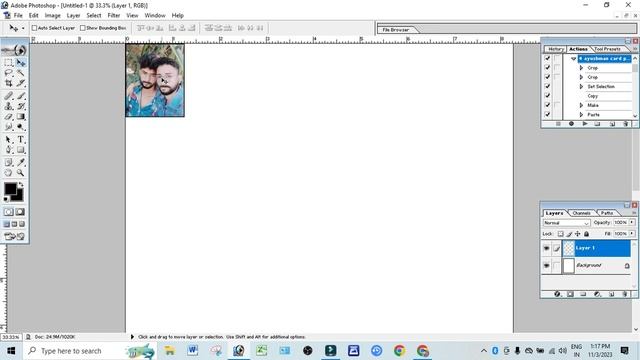Select the Move tool in the toolbox
Image resolution: width=640 pixels, height=360 pixels.
pos(21,62)
